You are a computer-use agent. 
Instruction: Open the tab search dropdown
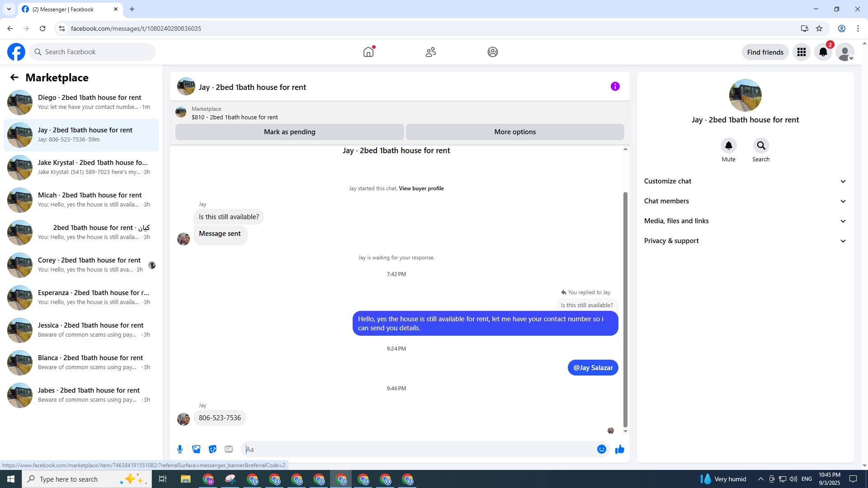pyautogui.click(x=9, y=9)
